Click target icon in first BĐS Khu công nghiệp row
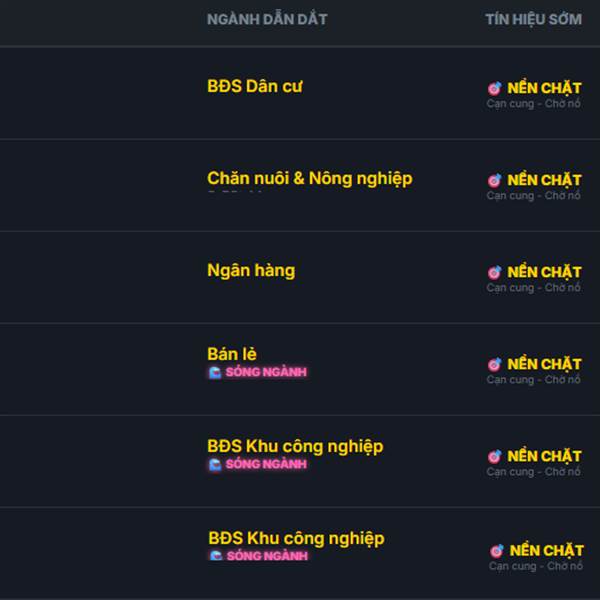The image size is (600, 600). [494, 456]
